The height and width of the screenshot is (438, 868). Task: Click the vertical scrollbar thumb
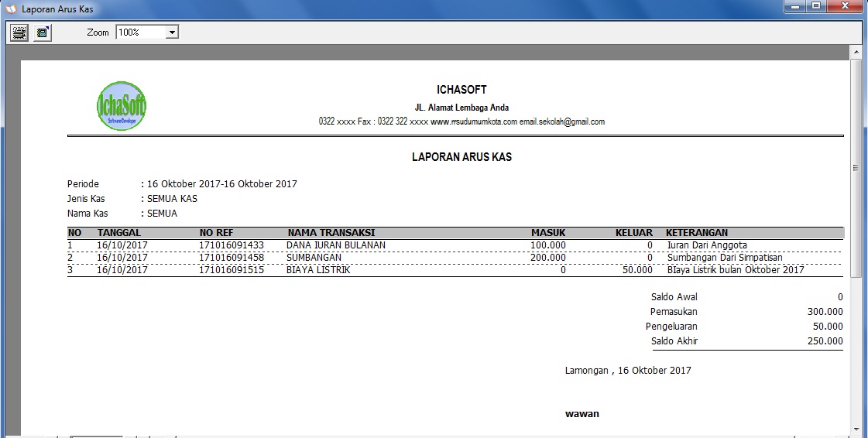pos(856,167)
